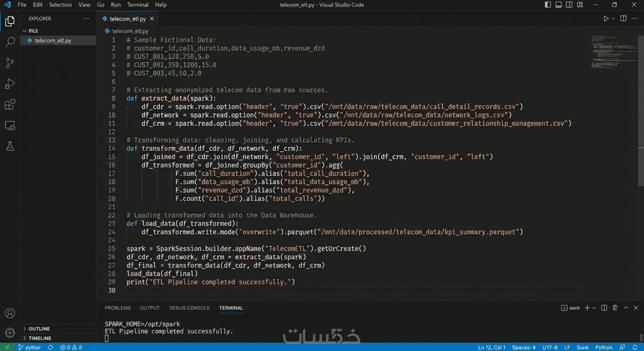Open the Manage gear settings

pyautogui.click(x=10, y=332)
